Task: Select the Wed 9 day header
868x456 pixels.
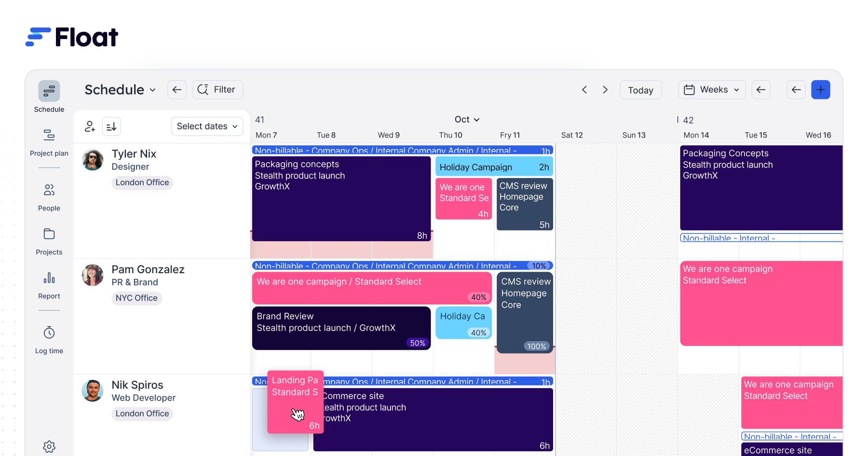Action: pyautogui.click(x=389, y=135)
